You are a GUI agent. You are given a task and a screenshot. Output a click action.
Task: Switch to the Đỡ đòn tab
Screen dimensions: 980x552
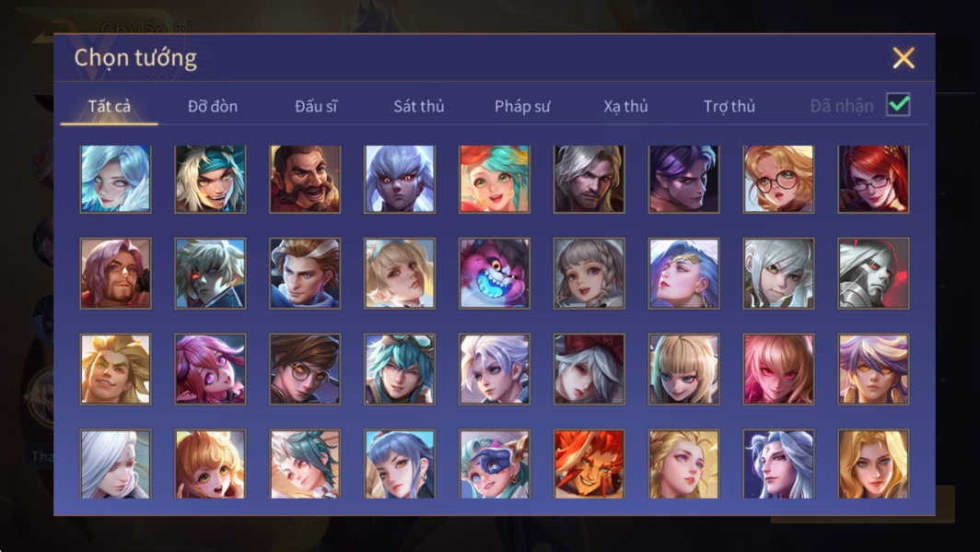click(x=213, y=106)
